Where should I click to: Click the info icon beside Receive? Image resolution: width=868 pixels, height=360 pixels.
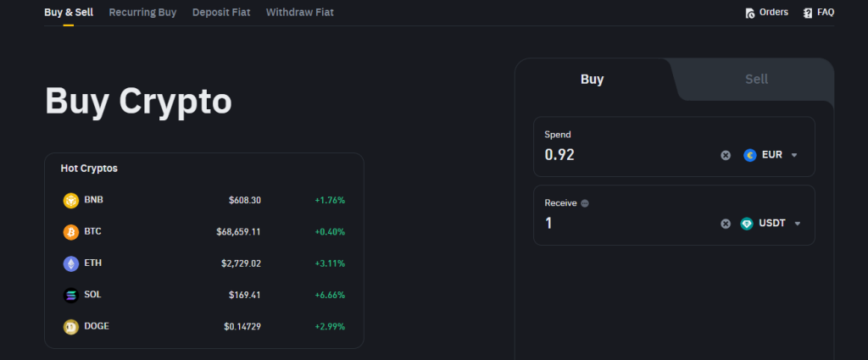coord(585,203)
